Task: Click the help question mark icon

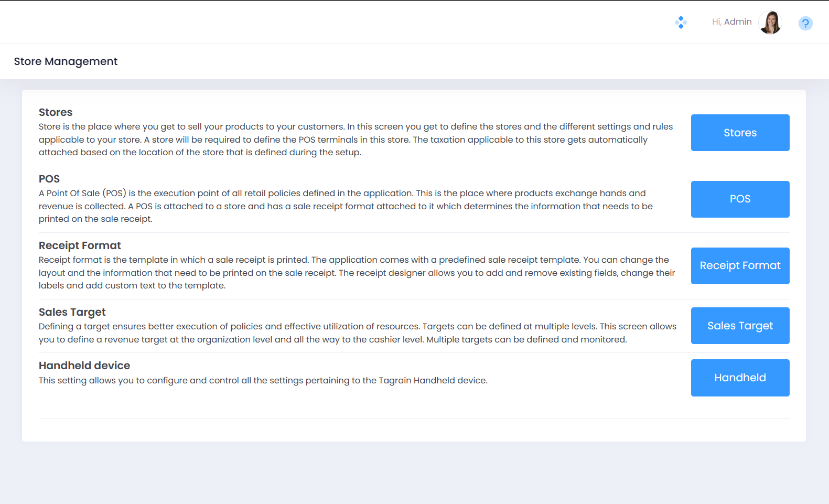Action: click(x=805, y=23)
